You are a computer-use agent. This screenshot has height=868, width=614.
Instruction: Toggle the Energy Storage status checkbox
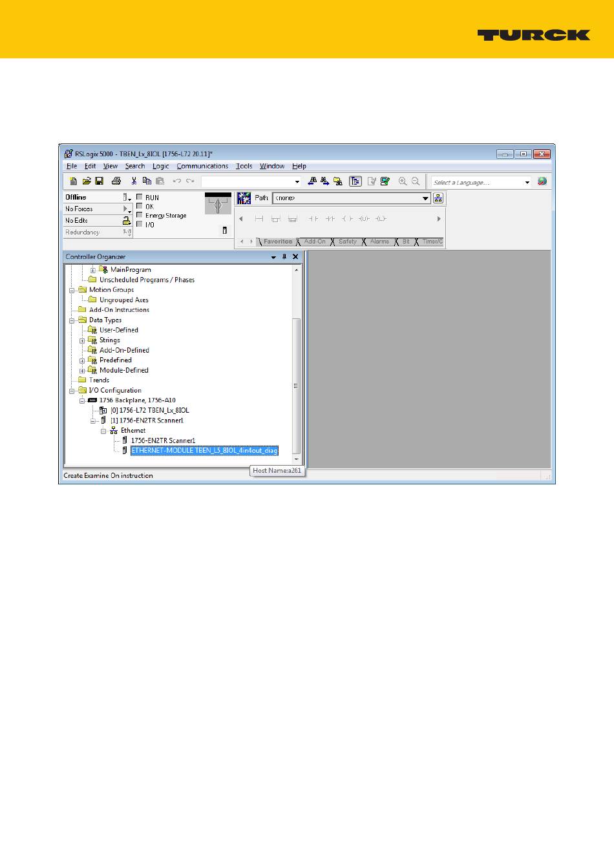(x=140, y=215)
